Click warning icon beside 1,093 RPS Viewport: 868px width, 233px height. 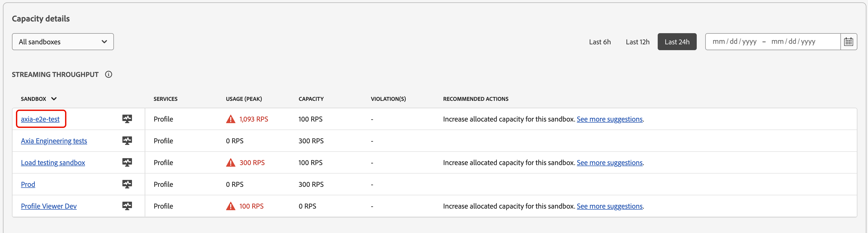pyautogui.click(x=230, y=119)
